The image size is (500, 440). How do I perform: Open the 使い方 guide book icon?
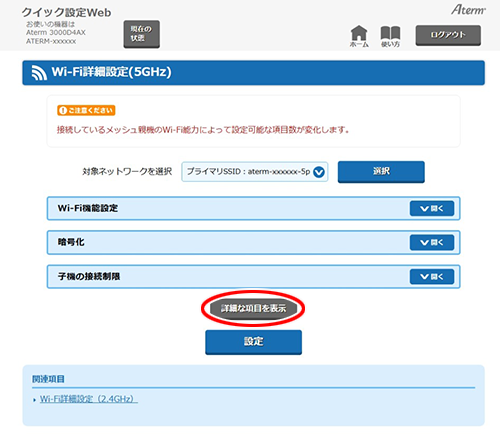(390, 36)
